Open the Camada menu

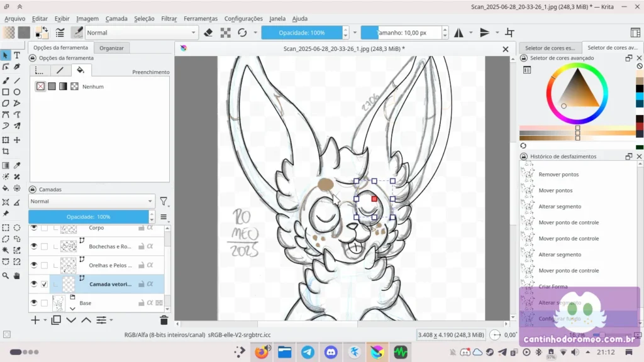(x=116, y=18)
